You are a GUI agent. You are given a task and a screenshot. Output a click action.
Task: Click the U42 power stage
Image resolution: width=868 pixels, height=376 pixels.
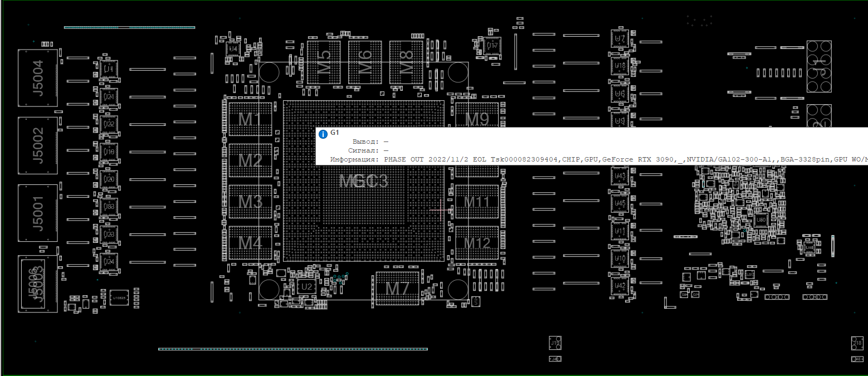[x=620, y=286]
